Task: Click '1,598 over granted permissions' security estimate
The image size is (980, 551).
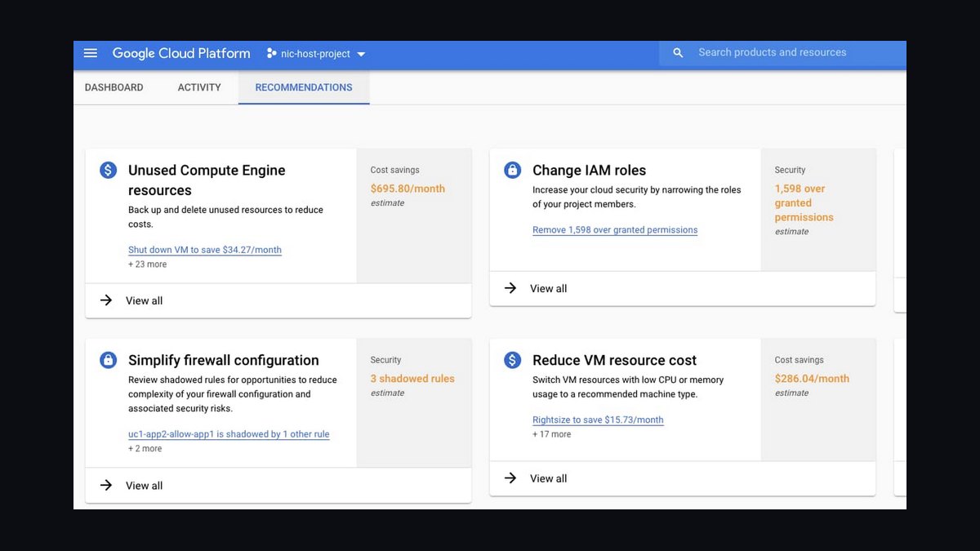Action: coord(804,203)
